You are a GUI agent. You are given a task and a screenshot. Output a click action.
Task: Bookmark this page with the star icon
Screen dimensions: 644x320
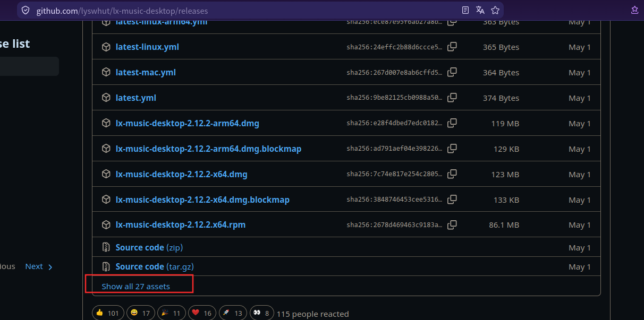point(495,10)
